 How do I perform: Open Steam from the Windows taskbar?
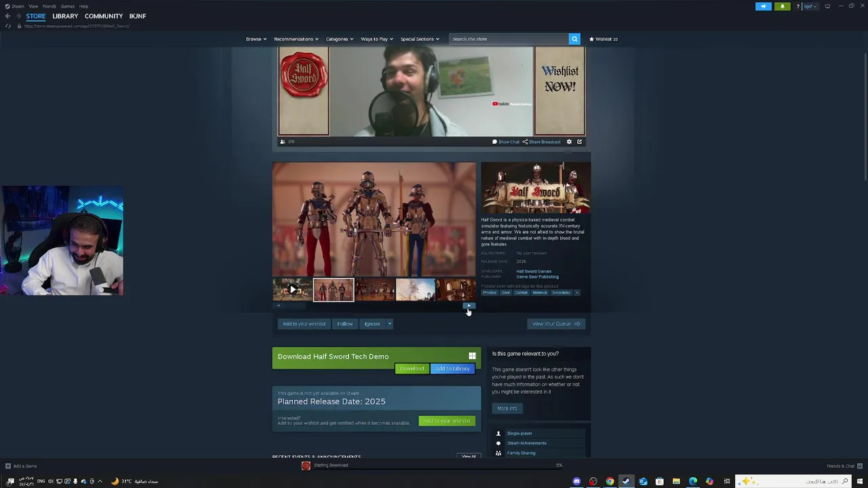(x=626, y=481)
